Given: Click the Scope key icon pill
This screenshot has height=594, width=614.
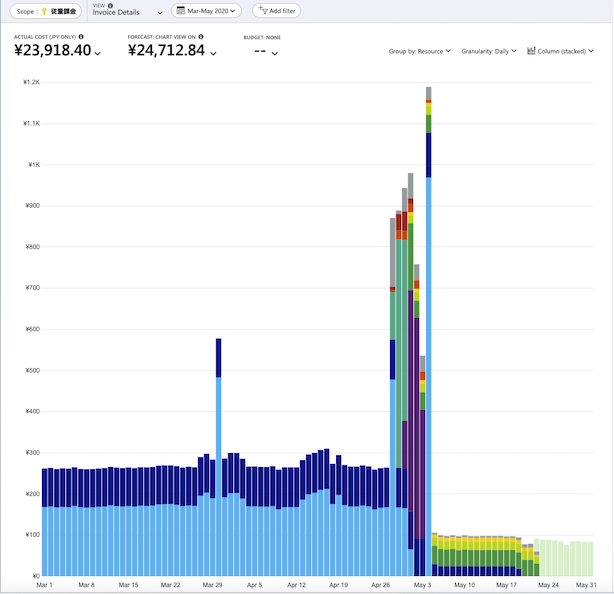Looking at the screenshot, I should (x=42, y=11).
